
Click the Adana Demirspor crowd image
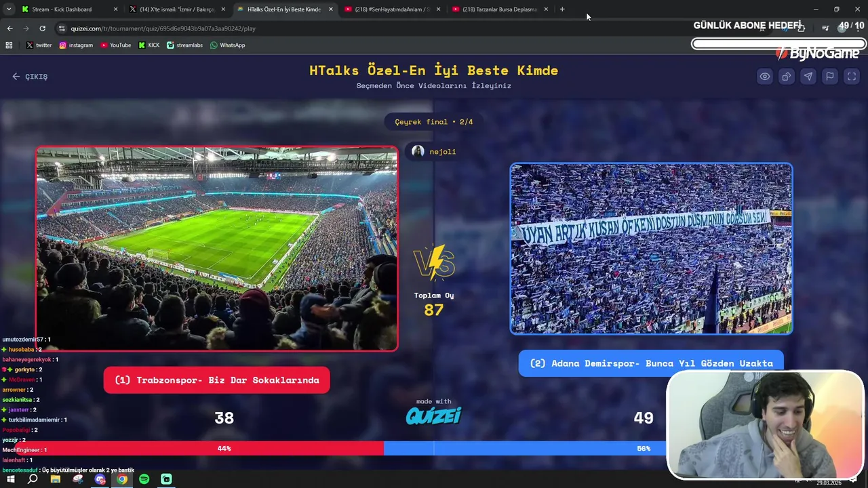click(x=651, y=249)
